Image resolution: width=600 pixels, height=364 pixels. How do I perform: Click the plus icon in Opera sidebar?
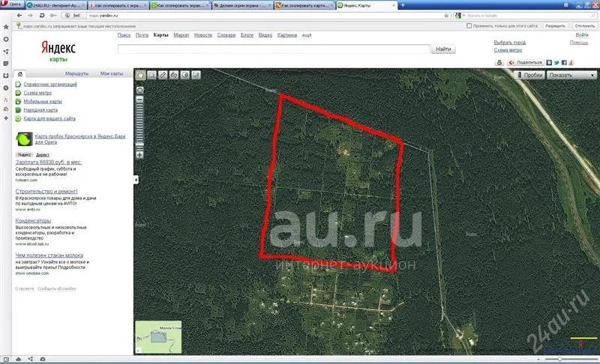[6, 118]
